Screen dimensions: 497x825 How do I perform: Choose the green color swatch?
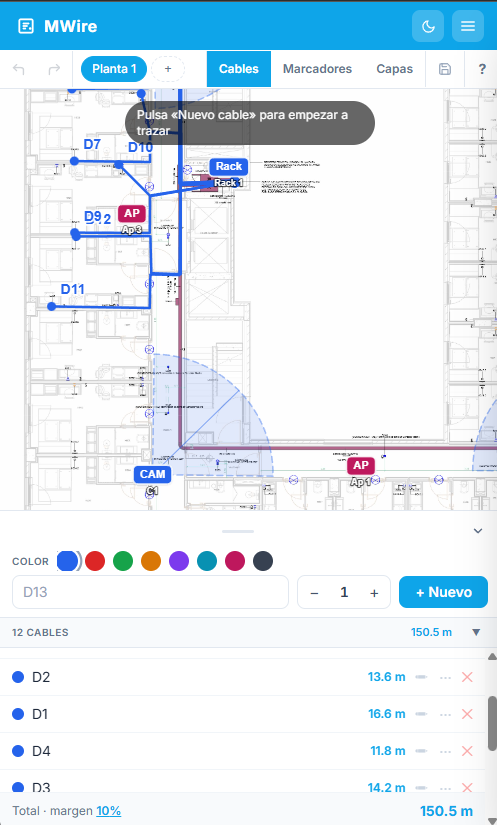point(123,561)
